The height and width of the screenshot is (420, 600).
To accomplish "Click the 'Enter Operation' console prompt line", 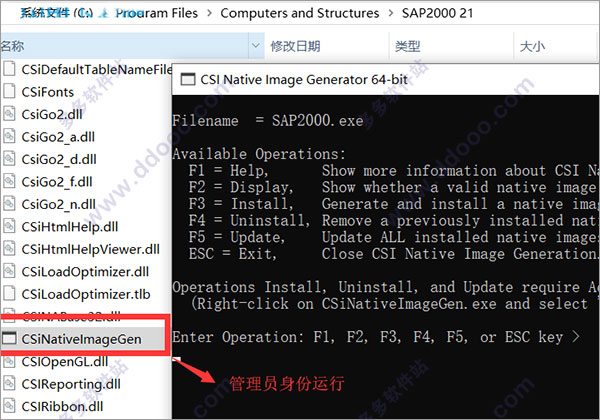I will 376,337.
